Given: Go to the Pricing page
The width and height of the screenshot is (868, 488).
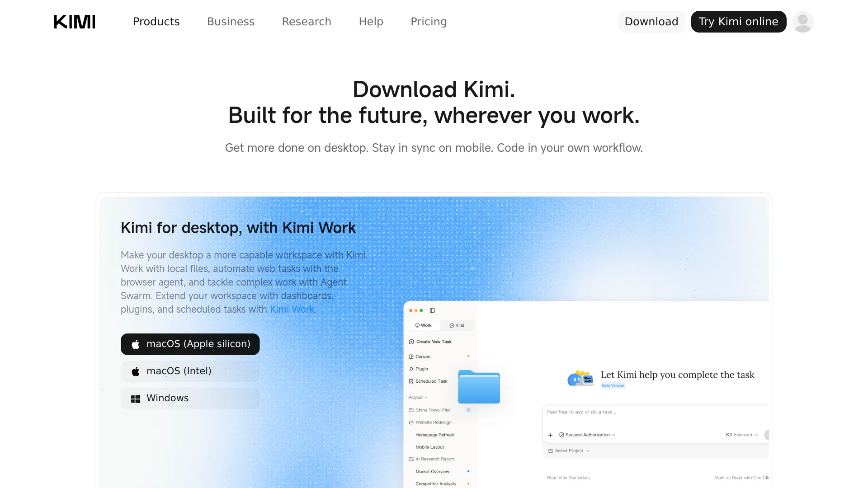Looking at the screenshot, I should (x=429, y=22).
